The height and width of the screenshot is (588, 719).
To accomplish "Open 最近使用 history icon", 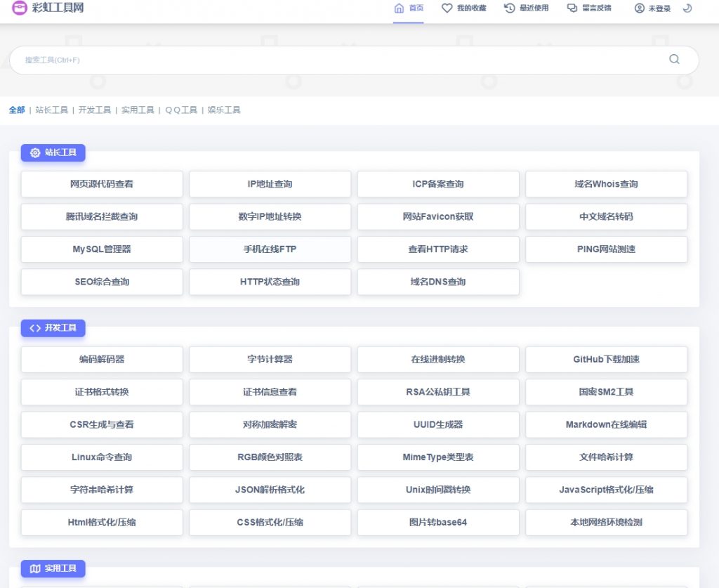I will point(510,8).
